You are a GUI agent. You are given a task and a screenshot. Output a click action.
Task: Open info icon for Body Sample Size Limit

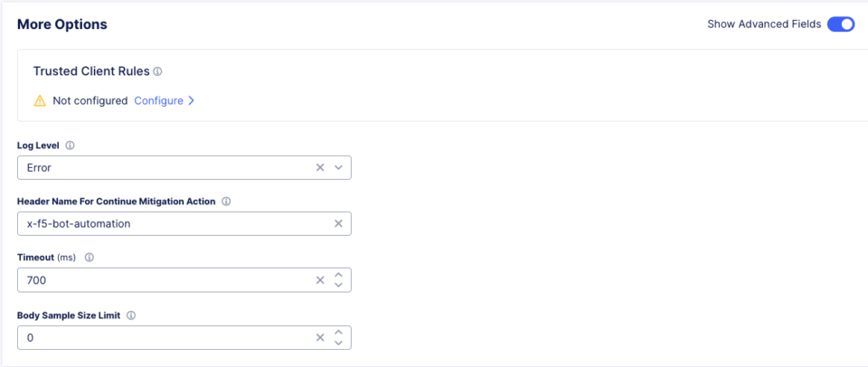point(131,315)
